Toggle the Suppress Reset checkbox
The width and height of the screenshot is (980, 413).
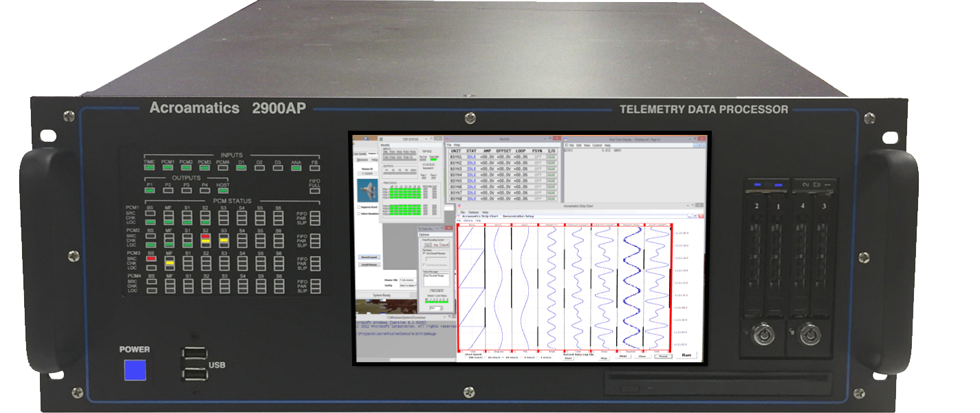[x=358, y=206]
